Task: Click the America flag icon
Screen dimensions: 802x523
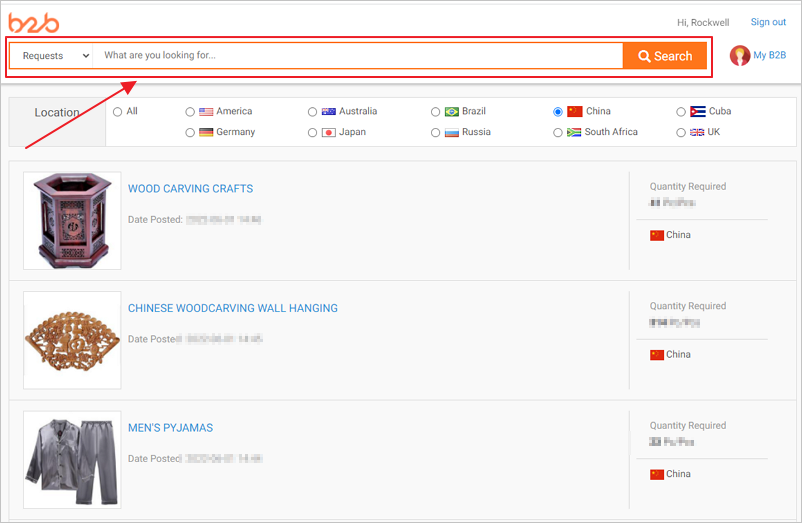Action: 206,112
